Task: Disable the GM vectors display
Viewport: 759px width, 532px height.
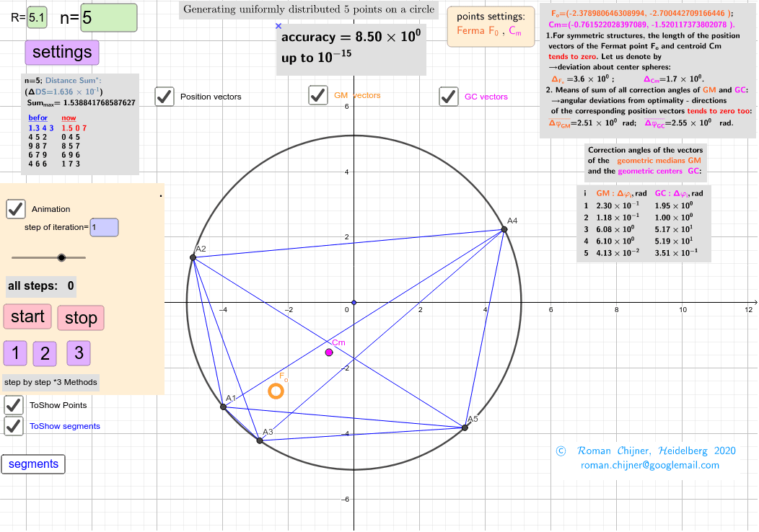Action: [318, 94]
